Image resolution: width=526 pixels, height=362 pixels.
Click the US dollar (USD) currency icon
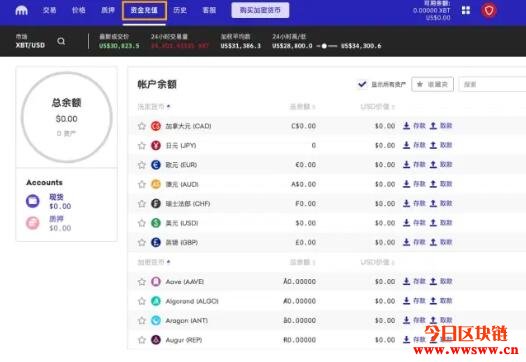pos(156,223)
